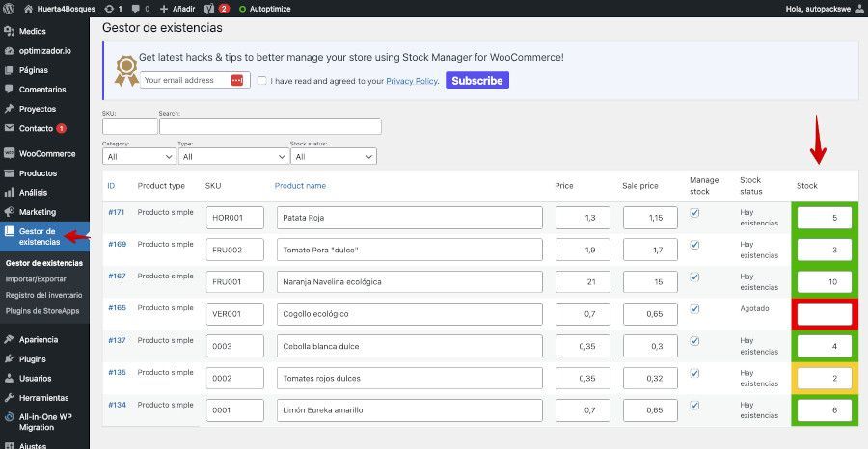868x449 pixels.
Task: Toggle Manage stock for Patata Roja
Action: tap(694, 213)
